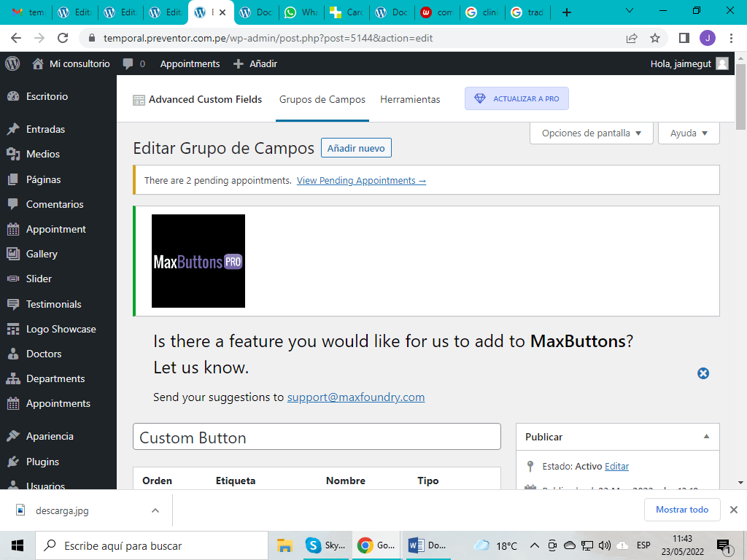Open the tab search chevron

[x=630, y=10]
